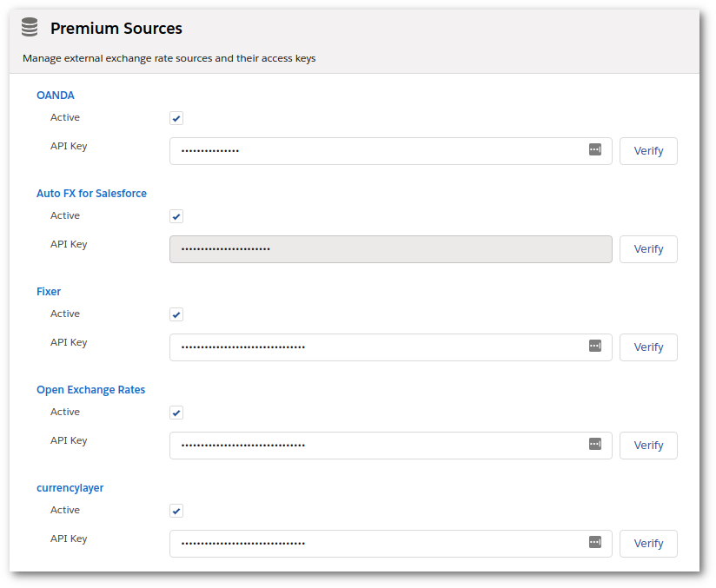
Task: Toggle the Auto FX for Salesforce Active checkbox
Action: pyautogui.click(x=176, y=216)
